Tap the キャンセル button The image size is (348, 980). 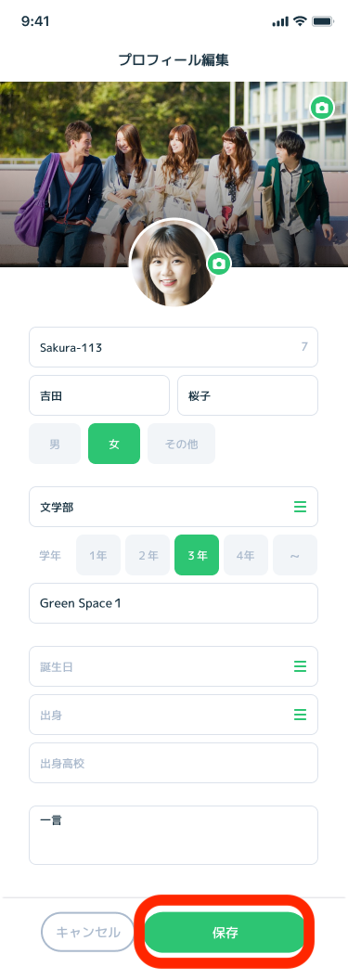tap(88, 932)
